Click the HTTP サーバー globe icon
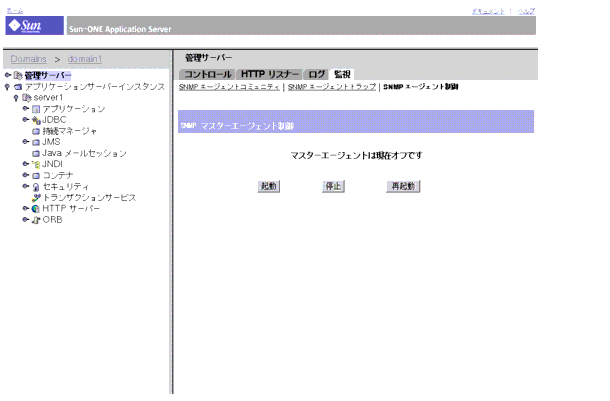610x401 pixels. (36, 209)
